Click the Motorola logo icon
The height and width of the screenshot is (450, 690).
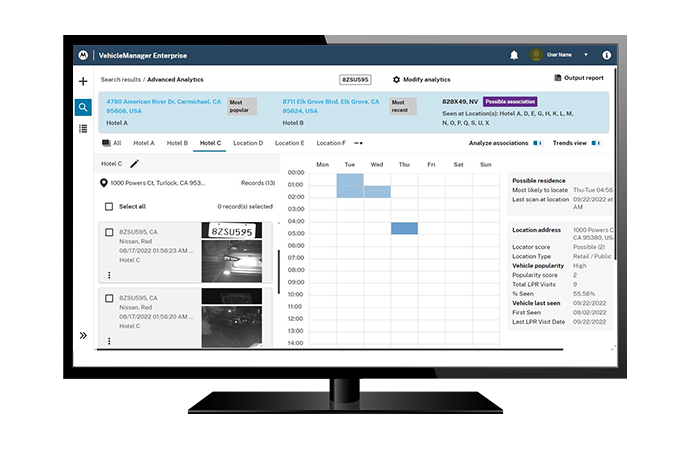(83, 55)
